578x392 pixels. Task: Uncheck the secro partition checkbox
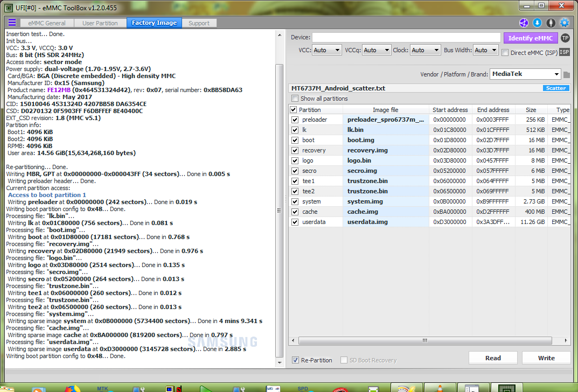[x=295, y=171]
